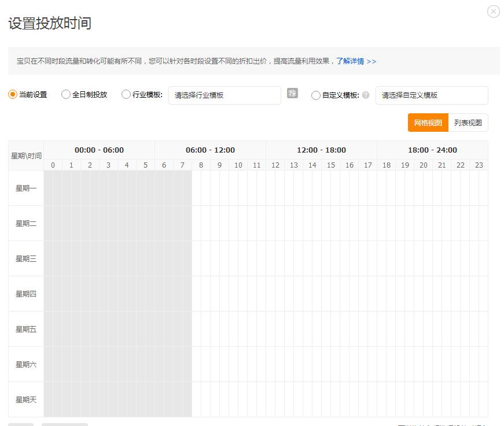This screenshot has width=504, height=426.
Task: Select the 自定义模板 radio button
Action: click(315, 95)
